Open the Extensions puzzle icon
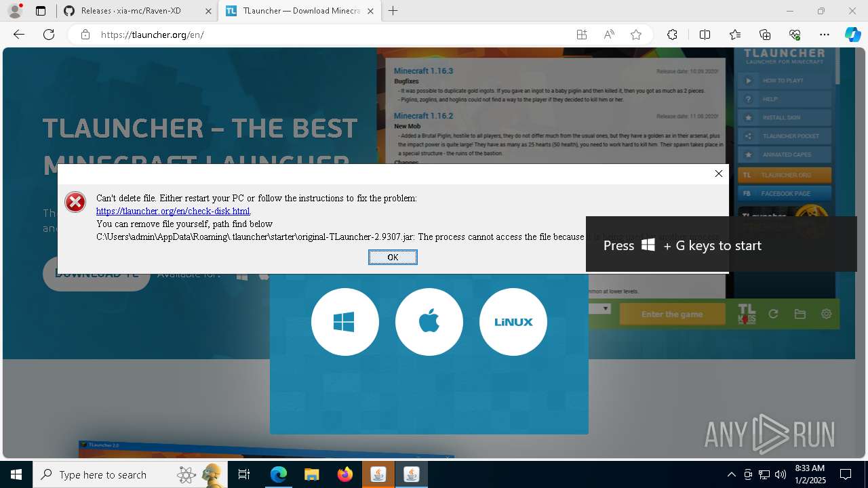Image resolution: width=868 pixels, height=488 pixels. 672,35
